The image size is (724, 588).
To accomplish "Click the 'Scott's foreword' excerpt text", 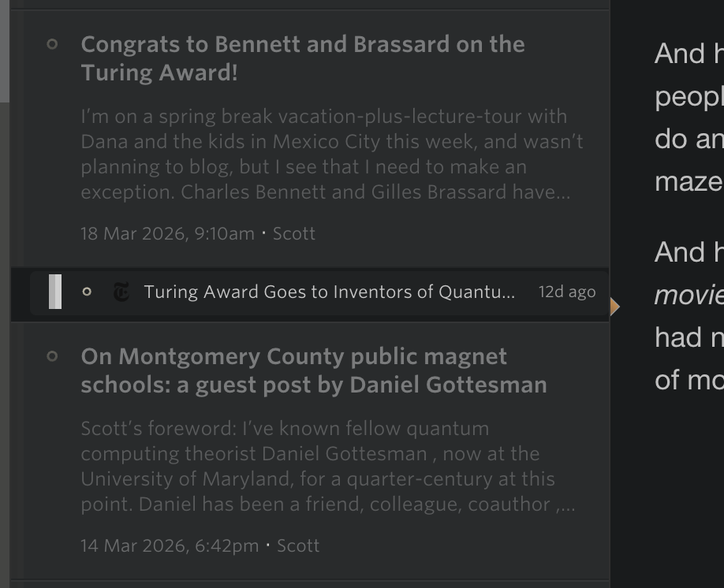I will pos(327,467).
